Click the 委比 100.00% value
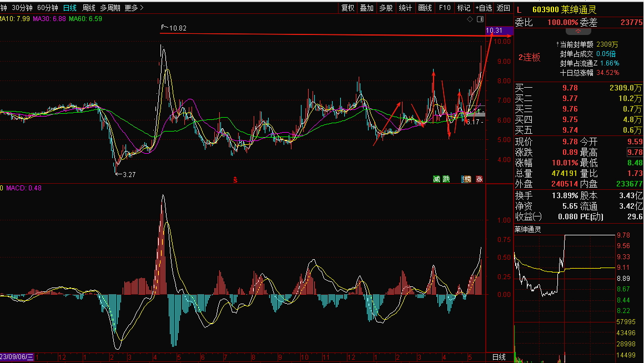 point(563,23)
